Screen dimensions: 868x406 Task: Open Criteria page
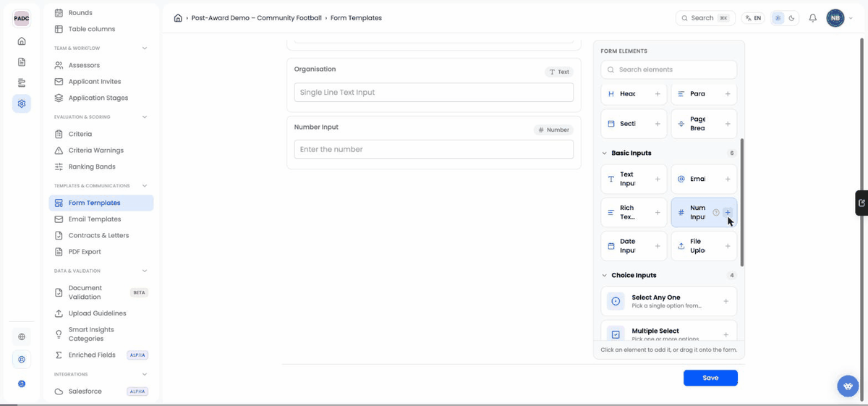tap(101, 134)
